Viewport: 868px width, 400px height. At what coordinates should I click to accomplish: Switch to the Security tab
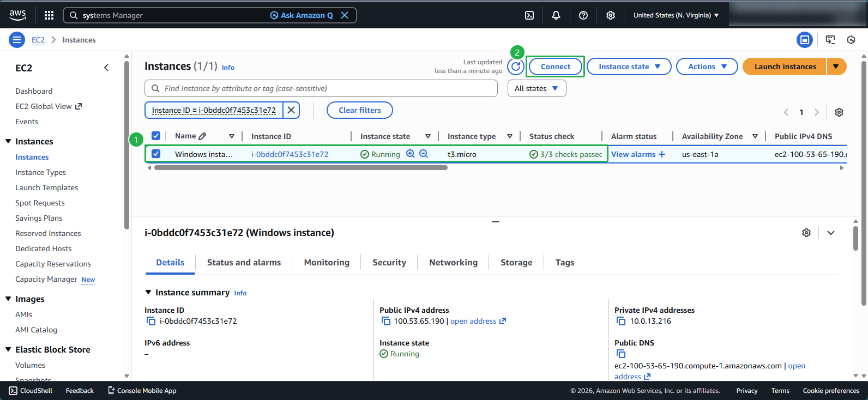pyautogui.click(x=389, y=263)
